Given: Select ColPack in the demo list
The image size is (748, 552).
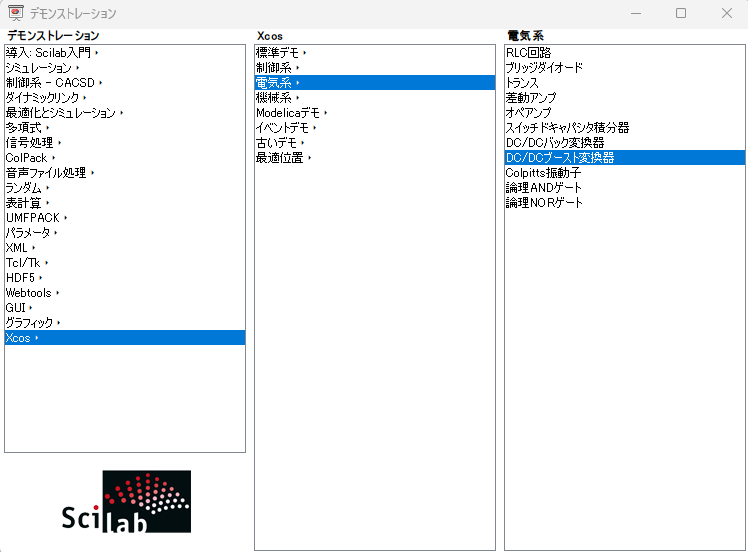Looking at the screenshot, I should click(125, 157).
